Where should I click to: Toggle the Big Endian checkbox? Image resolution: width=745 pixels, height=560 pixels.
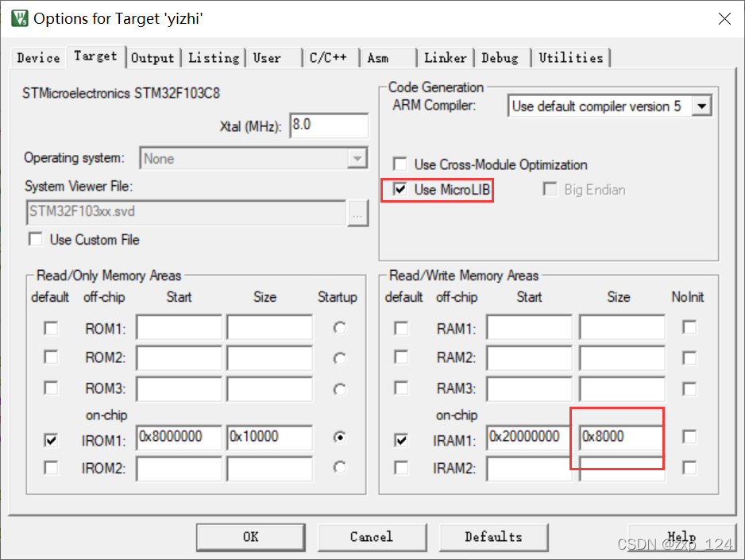click(x=550, y=190)
